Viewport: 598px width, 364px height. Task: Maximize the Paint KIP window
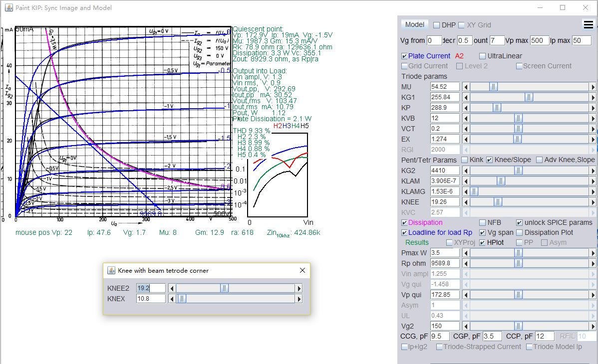[563, 7]
